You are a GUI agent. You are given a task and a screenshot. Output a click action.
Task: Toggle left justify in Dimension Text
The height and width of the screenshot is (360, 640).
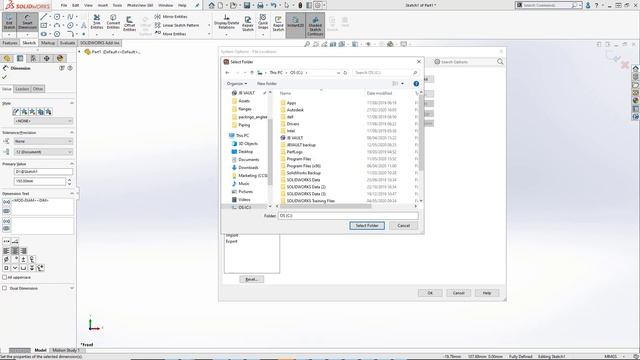tap(6, 251)
